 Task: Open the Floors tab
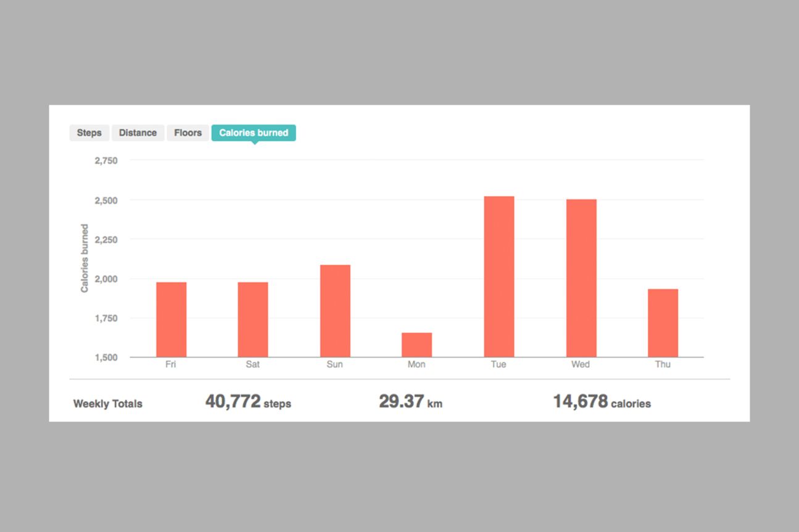tap(188, 133)
